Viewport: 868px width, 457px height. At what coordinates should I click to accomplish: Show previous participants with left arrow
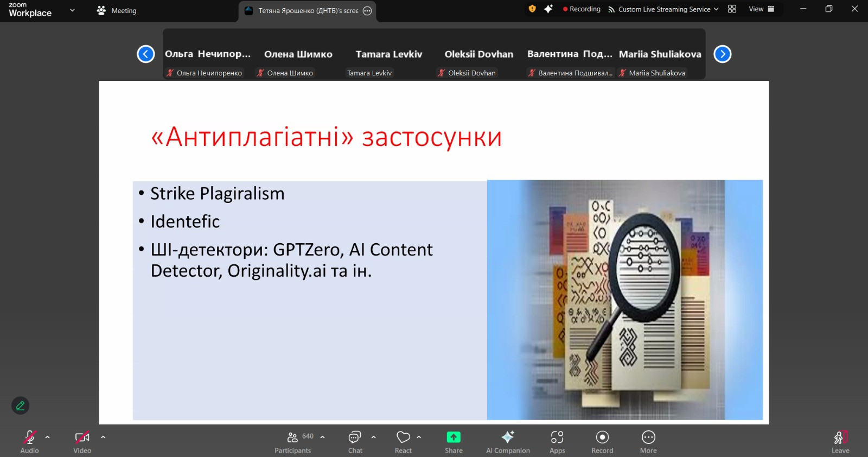(x=146, y=54)
